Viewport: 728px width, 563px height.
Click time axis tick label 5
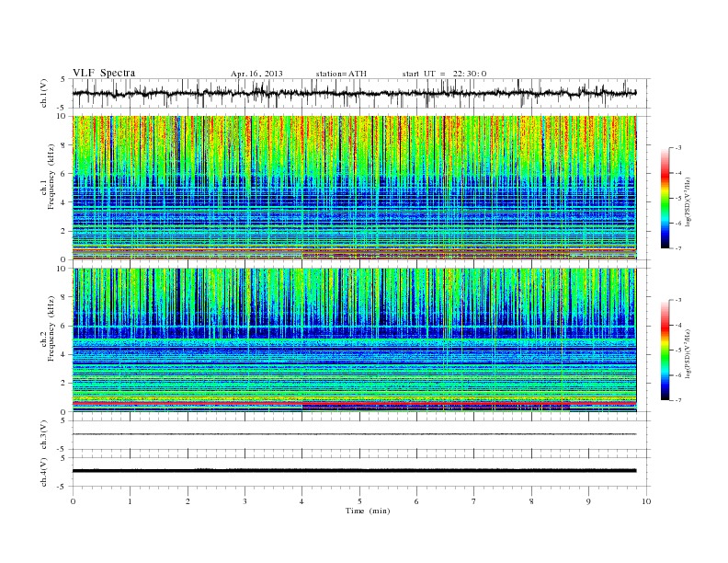tap(359, 501)
